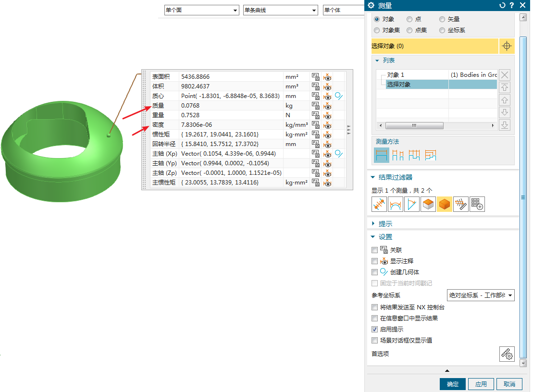
Task: Select the from reference object method icon
Action: 430,155
